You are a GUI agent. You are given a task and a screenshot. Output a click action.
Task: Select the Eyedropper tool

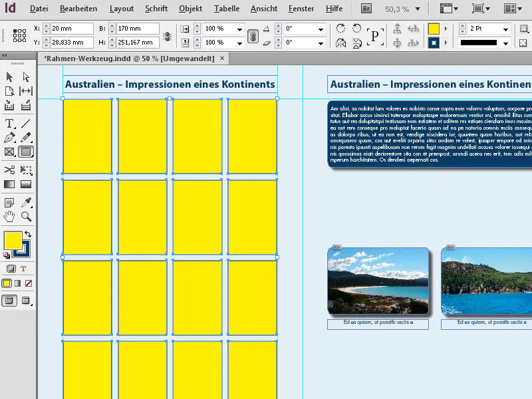[x=25, y=203]
